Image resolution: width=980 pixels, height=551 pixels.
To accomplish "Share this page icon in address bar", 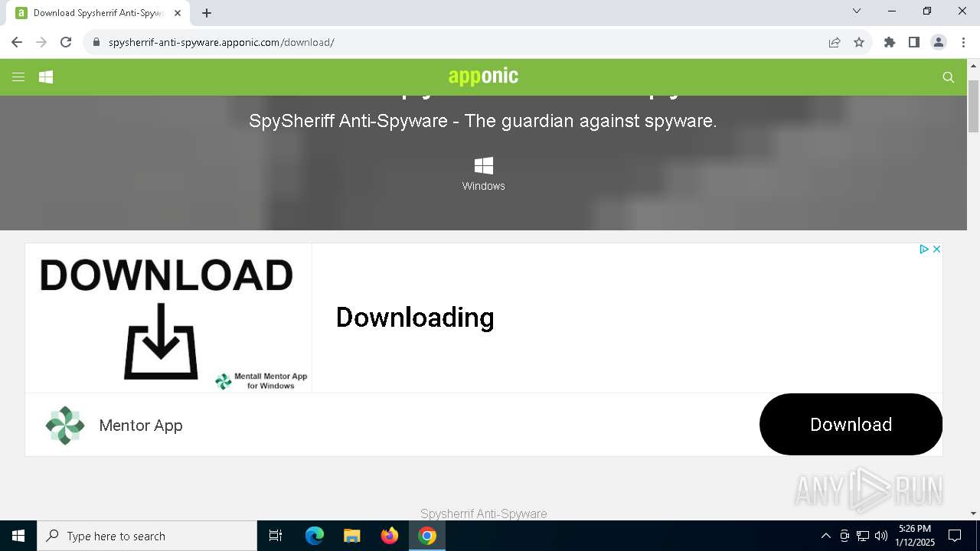I will coord(835,42).
